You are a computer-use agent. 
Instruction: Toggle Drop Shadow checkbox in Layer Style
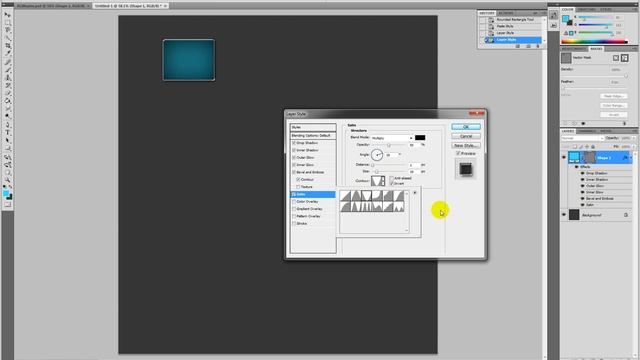coord(294,143)
